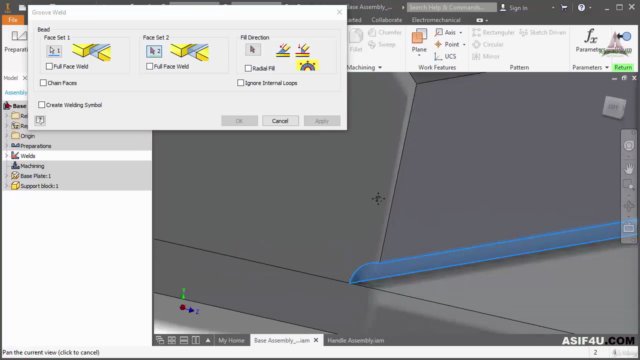Click the ViewCube in the viewport
Viewport: 640px width, 360px height.
pyautogui.click(x=613, y=107)
